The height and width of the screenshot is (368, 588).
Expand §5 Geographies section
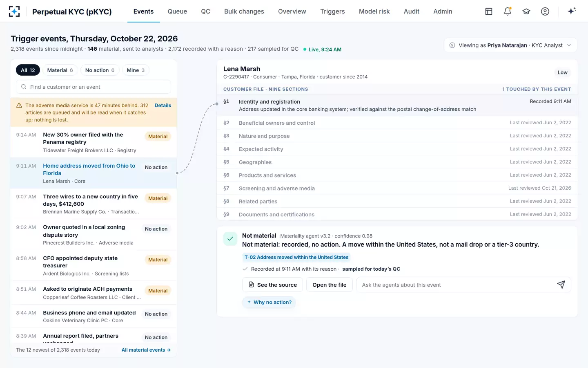coord(397,162)
